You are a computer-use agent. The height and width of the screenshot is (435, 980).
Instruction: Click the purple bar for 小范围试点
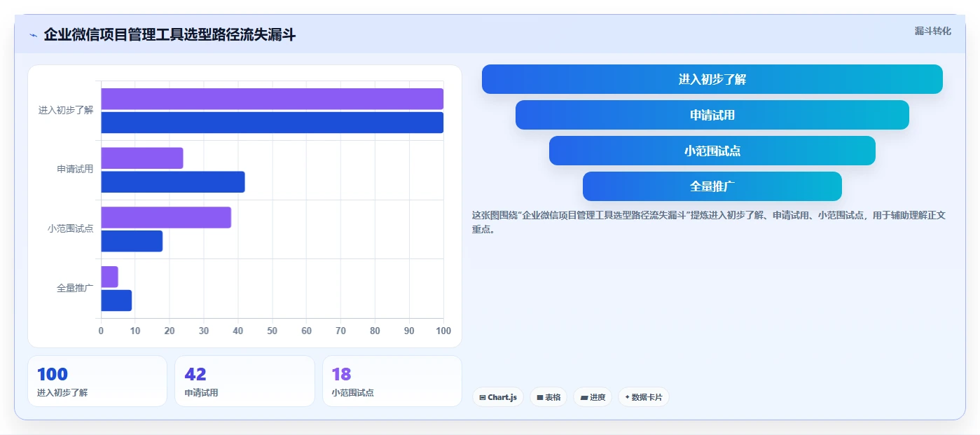166,217
